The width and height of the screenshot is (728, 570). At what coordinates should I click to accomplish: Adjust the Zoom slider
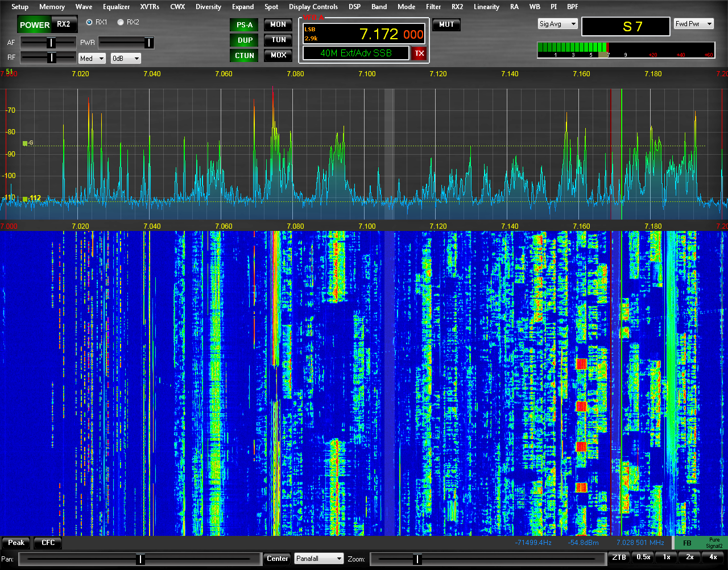pos(487,559)
